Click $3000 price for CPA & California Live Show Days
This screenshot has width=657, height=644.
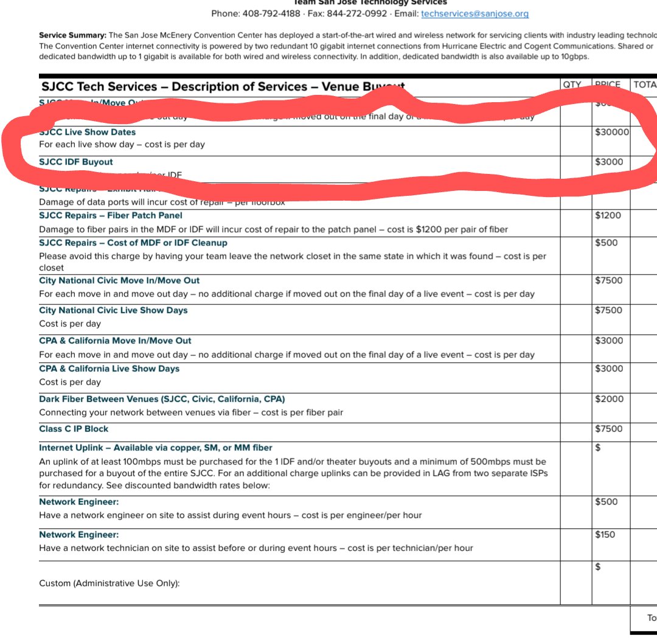[x=609, y=369]
